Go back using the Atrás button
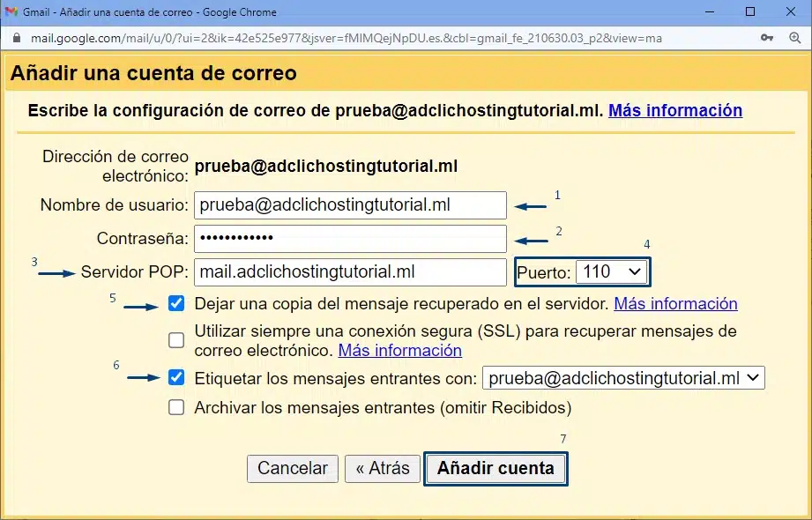This screenshot has height=520, width=812. tap(382, 468)
